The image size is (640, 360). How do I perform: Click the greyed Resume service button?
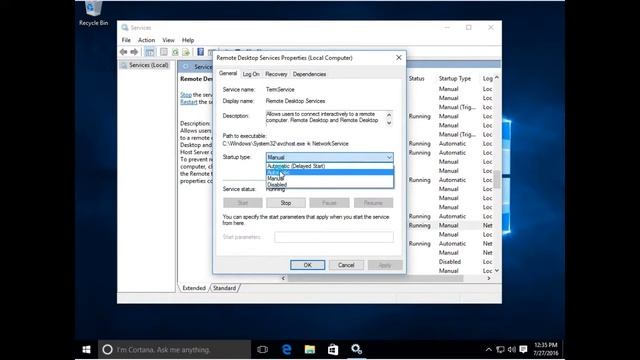pos(373,203)
